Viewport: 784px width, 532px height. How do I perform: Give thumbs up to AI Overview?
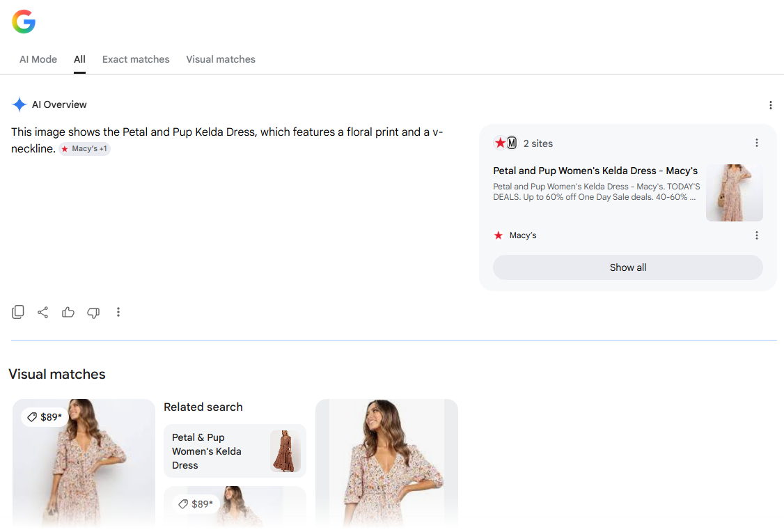point(68,312)
